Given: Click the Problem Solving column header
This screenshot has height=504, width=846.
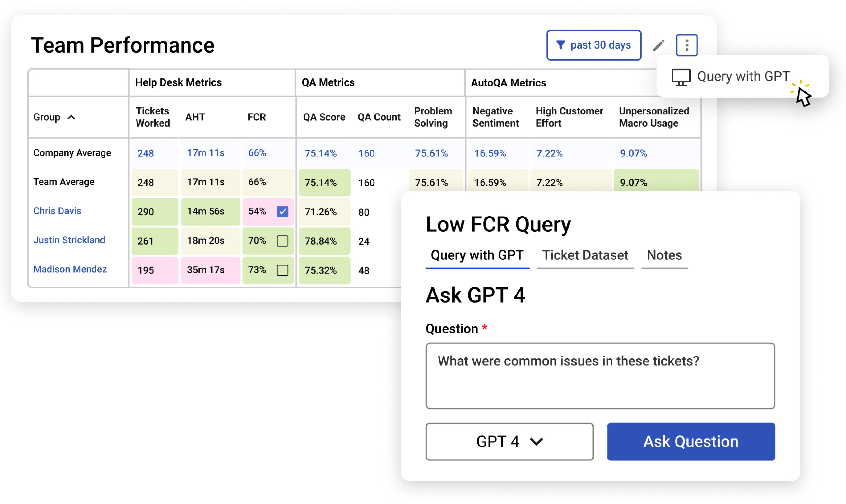Looking at the screenshot, I should pos(433,117).
